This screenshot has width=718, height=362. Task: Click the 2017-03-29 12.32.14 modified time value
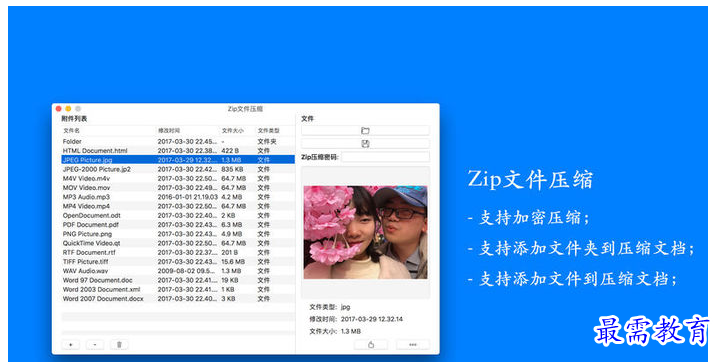coord(372,319)
